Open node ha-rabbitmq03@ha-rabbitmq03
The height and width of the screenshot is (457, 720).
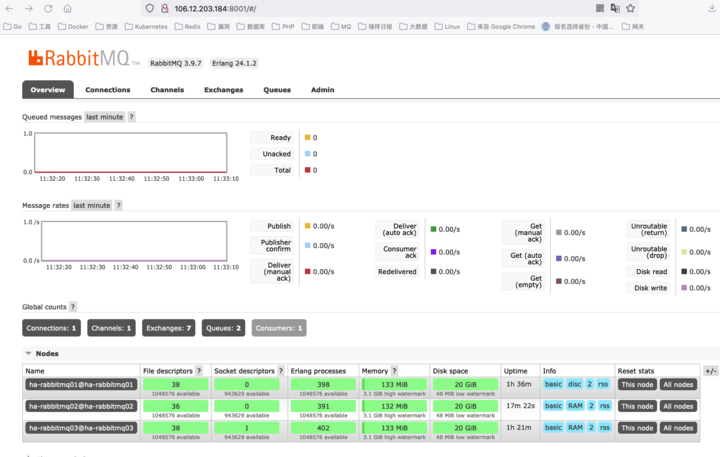click(x=81, y=428)
